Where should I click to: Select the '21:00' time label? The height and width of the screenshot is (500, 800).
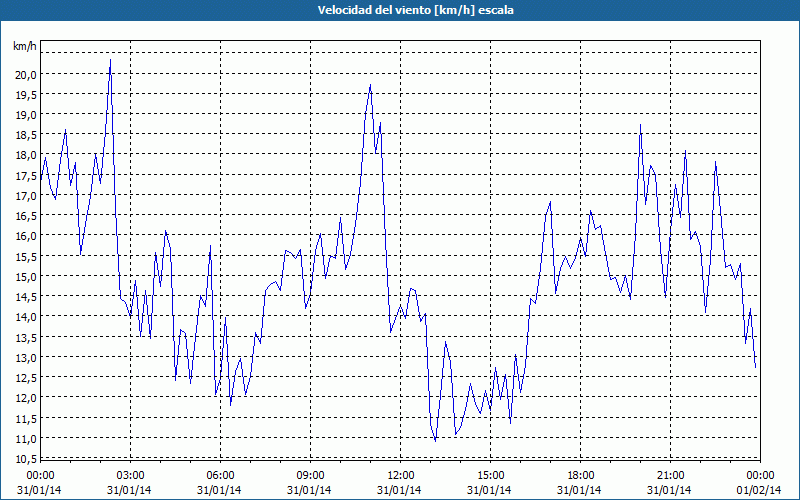point(670,476)
